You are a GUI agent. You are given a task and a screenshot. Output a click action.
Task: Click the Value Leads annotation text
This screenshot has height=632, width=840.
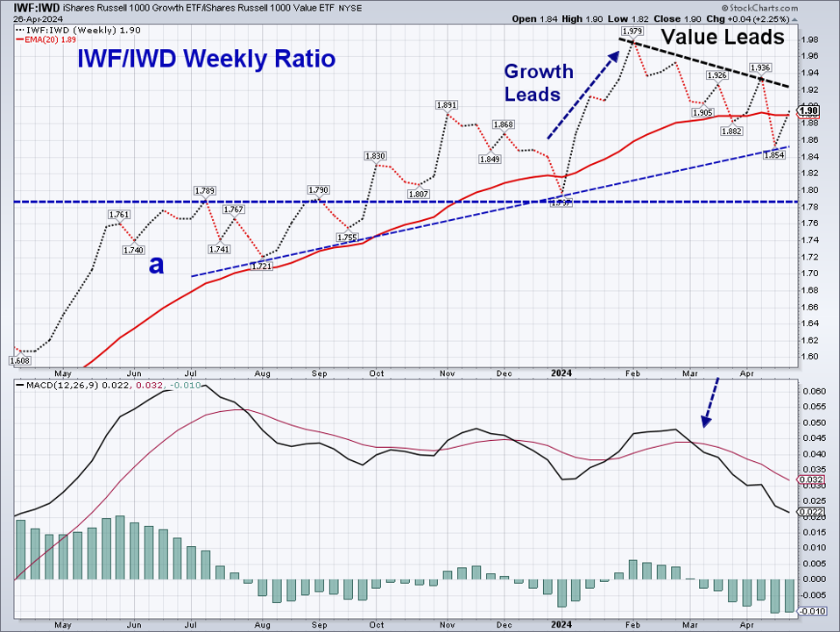pyautogui.click(x=721, y=37)
